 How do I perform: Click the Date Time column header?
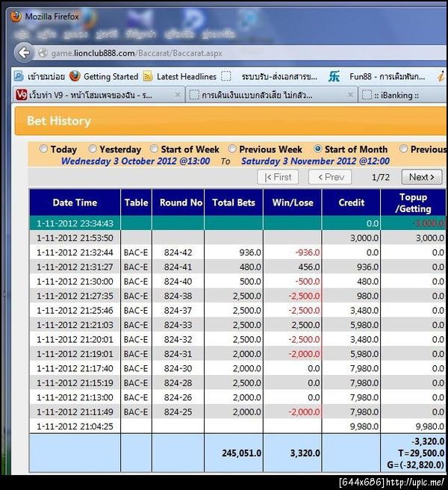pyautogui.click(x=75, y=202)
